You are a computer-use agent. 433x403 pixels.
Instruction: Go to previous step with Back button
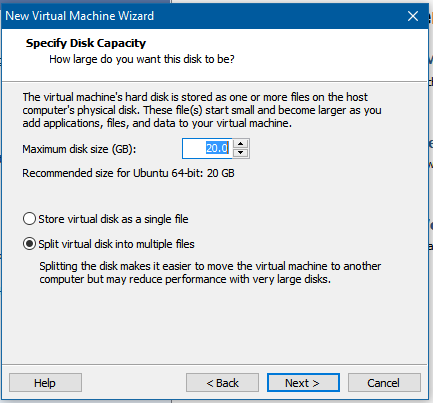(222, 383)
